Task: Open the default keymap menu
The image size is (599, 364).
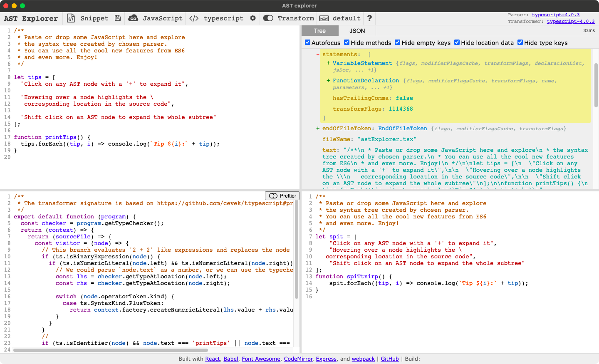Action: [347, 18]
